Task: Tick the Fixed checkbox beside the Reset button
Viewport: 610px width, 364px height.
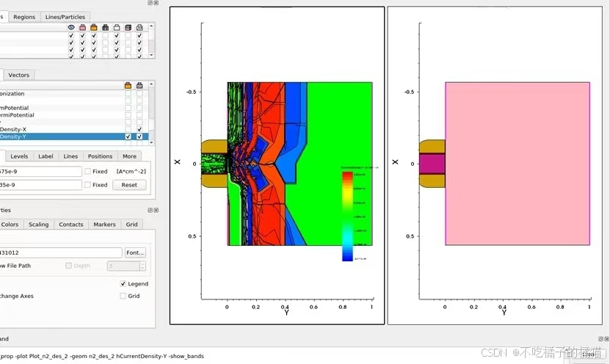Action: 88,185
